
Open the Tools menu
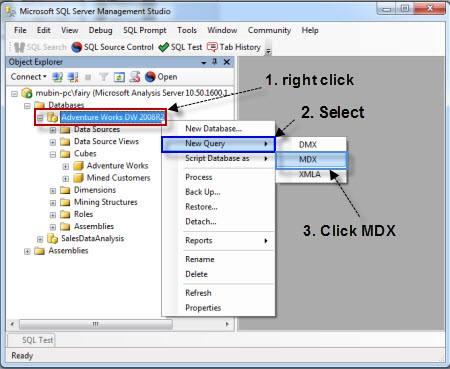click(x=187, y=30)
